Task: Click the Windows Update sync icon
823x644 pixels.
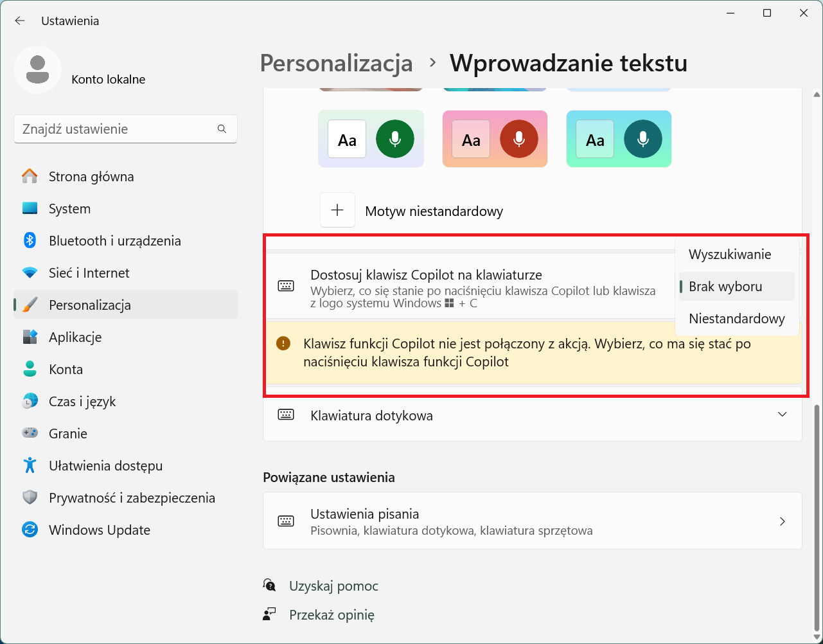Action: 30,530
